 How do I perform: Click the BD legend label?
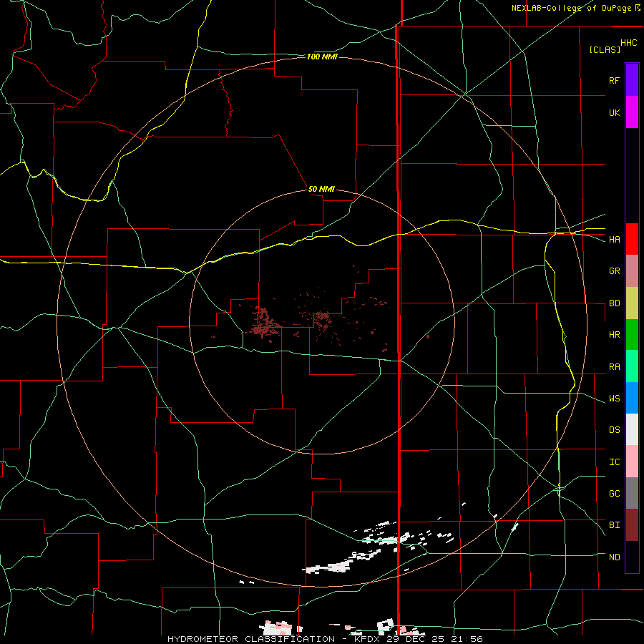point(614,303)
